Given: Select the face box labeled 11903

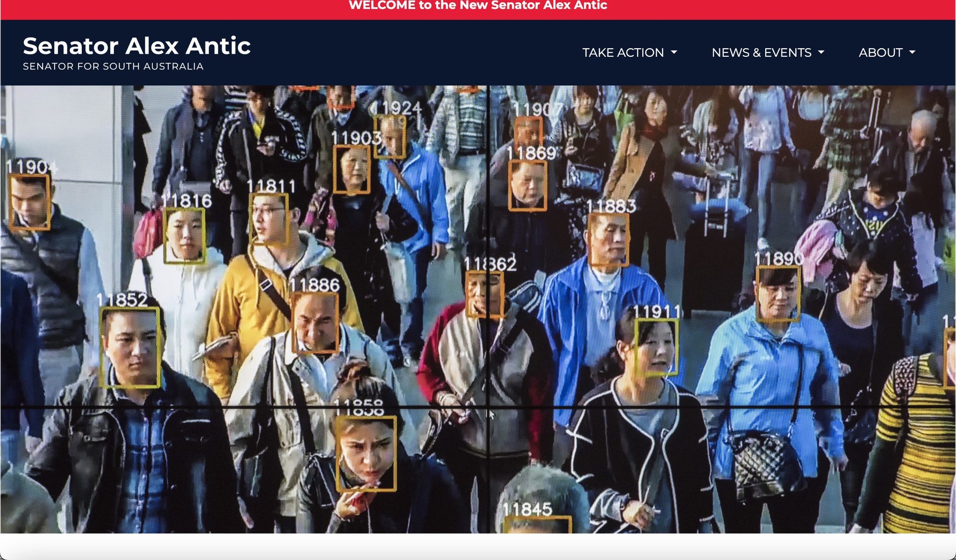Looking at the screenshot, I should [352, 169].
